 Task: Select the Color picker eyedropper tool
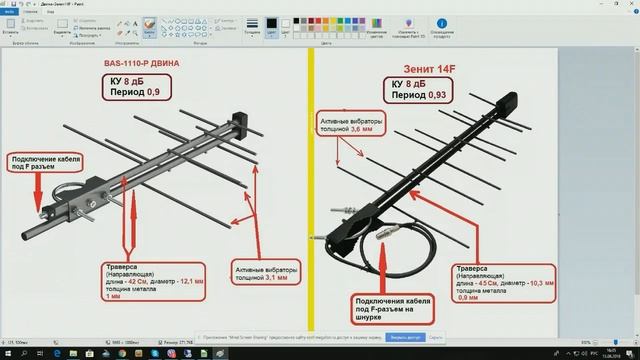(127, 33)
